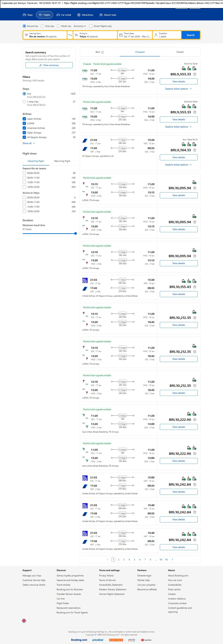
Task: Expand Explore ticket options for first flight
Action: click(178, 89)
